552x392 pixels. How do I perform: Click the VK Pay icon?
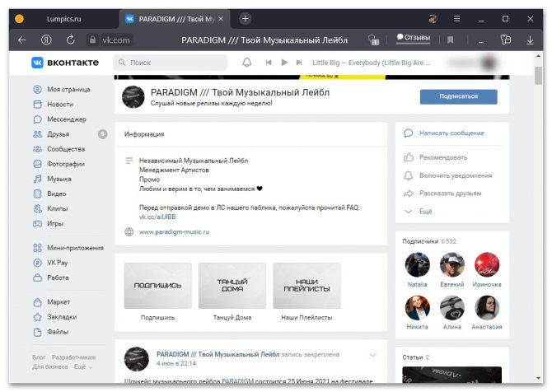tap(37, 263)
